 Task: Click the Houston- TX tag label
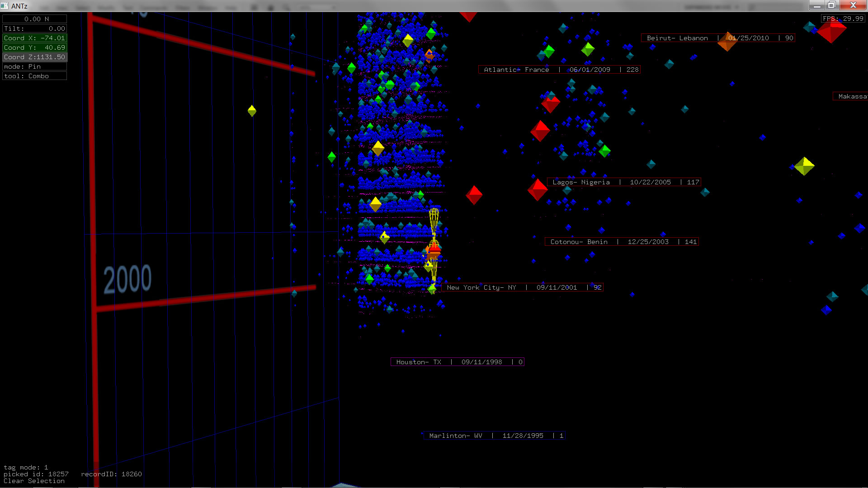457,362
